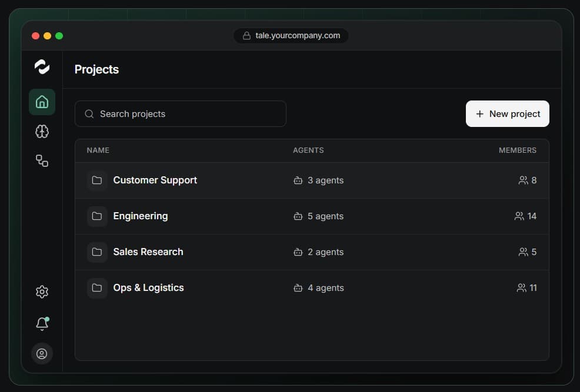
Task: Sort by AGENTS column header
Action: [308, 150]
